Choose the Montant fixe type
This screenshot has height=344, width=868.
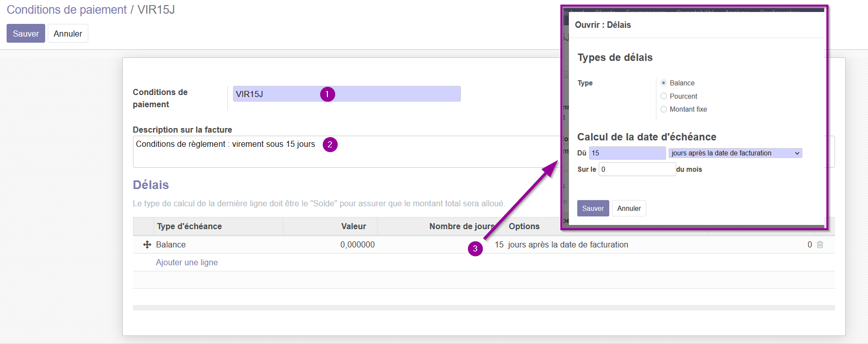pyautogui.click(x=663, y=109)
